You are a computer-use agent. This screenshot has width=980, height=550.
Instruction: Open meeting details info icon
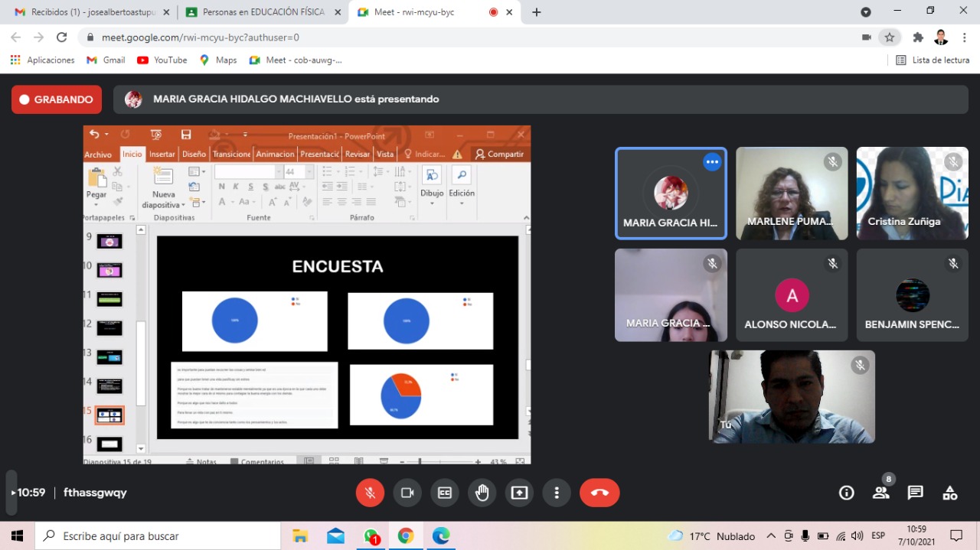846,493
